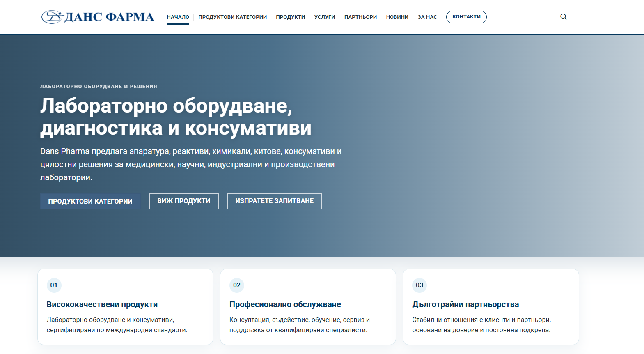Open the Партньори menu item
644x354 pixels.
[x=360, y=17]
